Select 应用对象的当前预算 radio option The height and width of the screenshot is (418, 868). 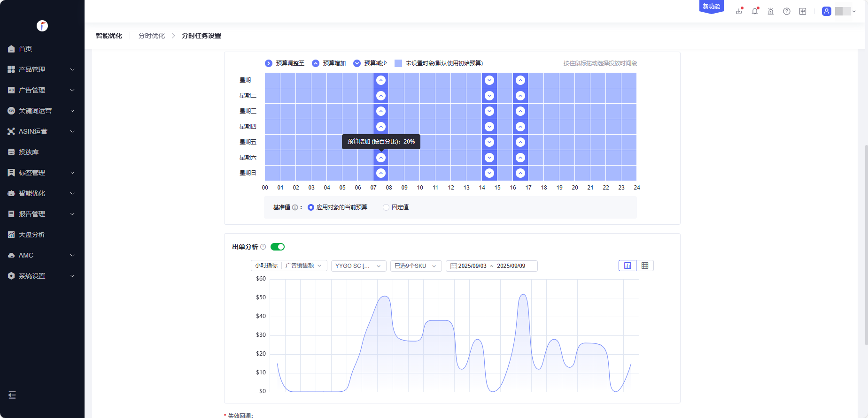click(311, 207)
